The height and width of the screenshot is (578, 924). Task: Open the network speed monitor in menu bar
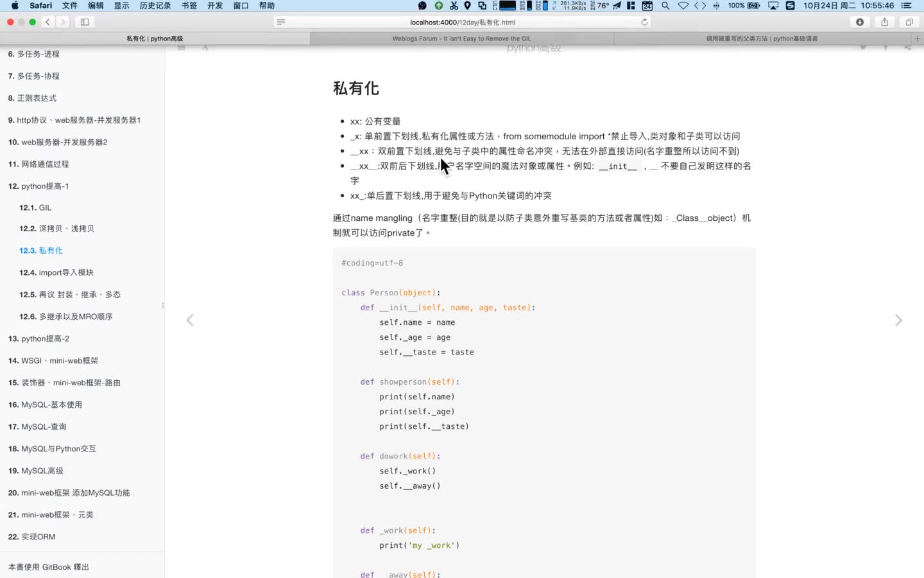pyautogui.click(x=569, y=5)
